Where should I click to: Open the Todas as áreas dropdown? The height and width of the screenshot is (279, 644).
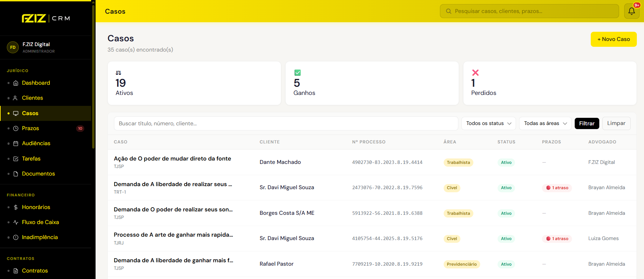[x=545, y=123]
